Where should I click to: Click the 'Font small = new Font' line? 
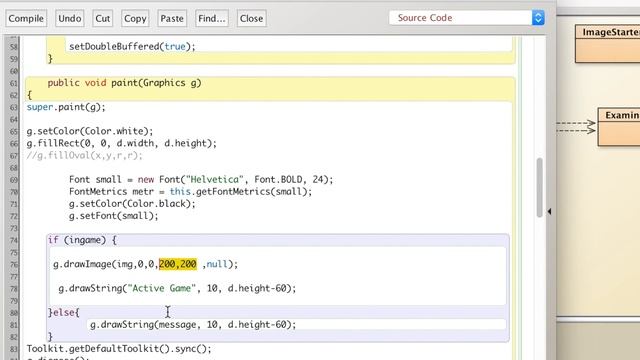(201, 180)
